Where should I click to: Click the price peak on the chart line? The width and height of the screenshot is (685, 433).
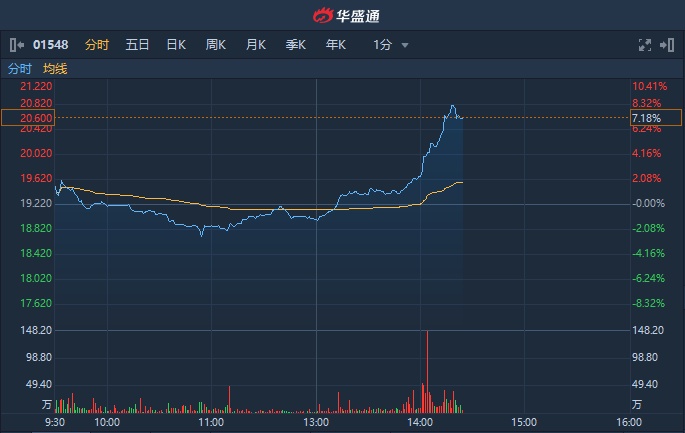click(x=453, y=106)
